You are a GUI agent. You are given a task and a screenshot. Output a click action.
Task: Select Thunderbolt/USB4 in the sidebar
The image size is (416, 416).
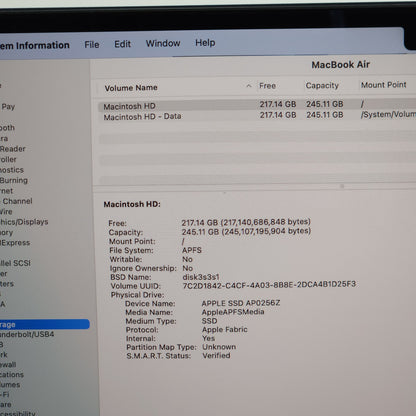tap(27, 334)
